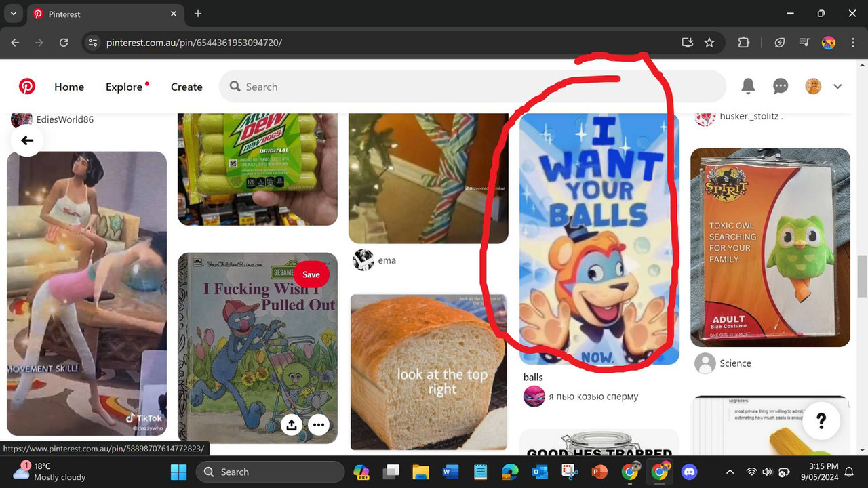
Task: Open Pinterest messages chat bubble
Action: [x=781, y=86]
